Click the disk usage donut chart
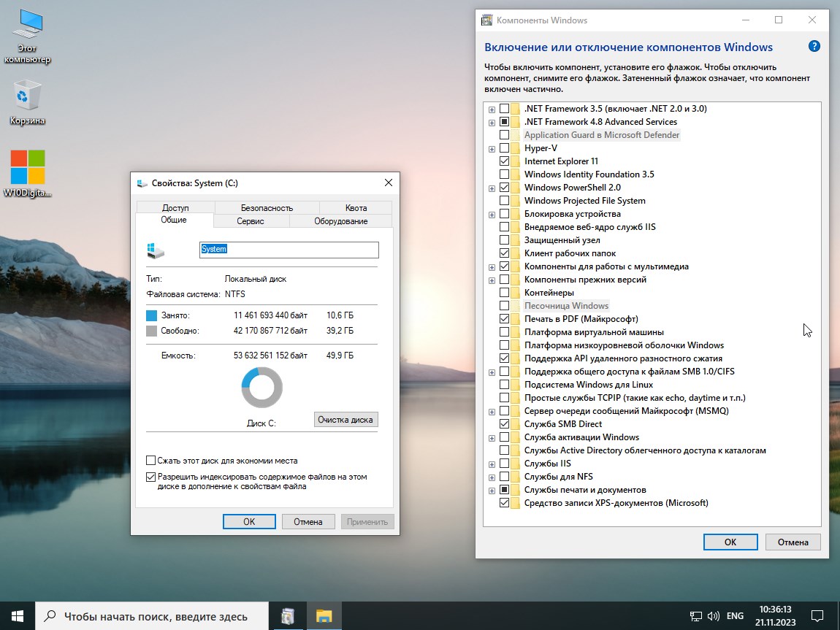Viewport: 840px width, 630px height. click(262, 388)
